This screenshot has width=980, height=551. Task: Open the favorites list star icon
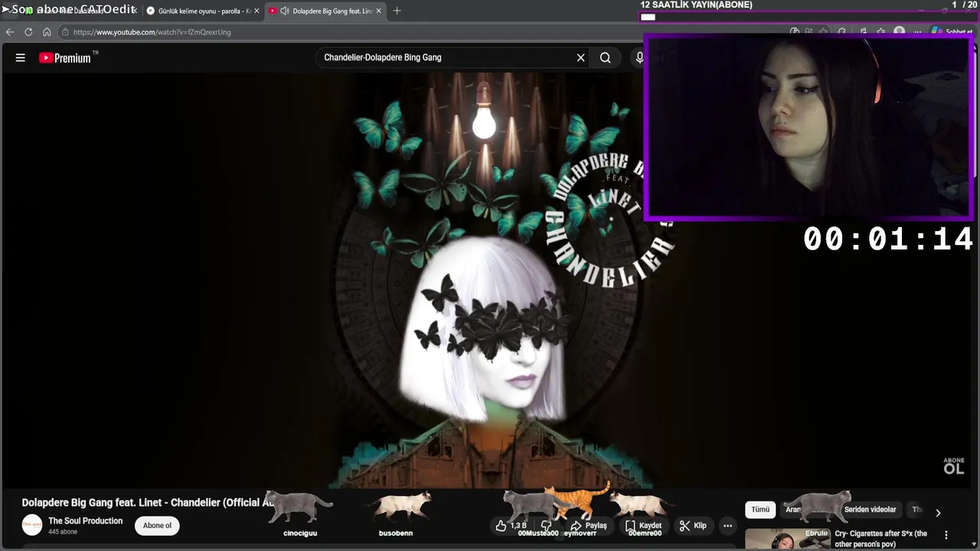point(881,32)
